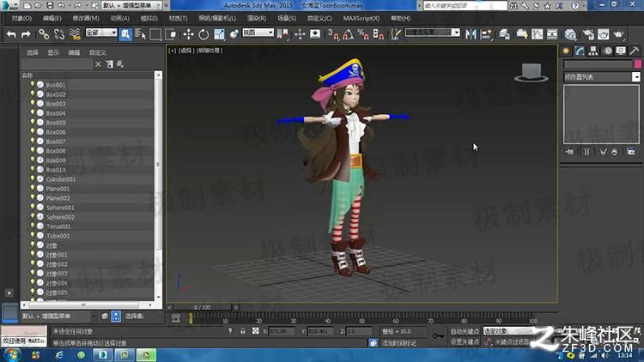
Task: Activate the Select and Link tool
Action: tap(44, 34)
